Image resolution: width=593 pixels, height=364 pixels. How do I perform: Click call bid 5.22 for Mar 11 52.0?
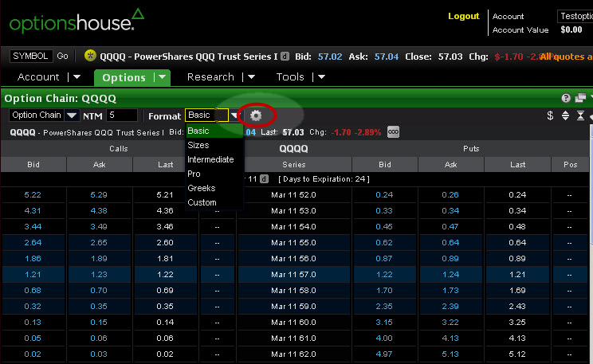click(33, 195)
